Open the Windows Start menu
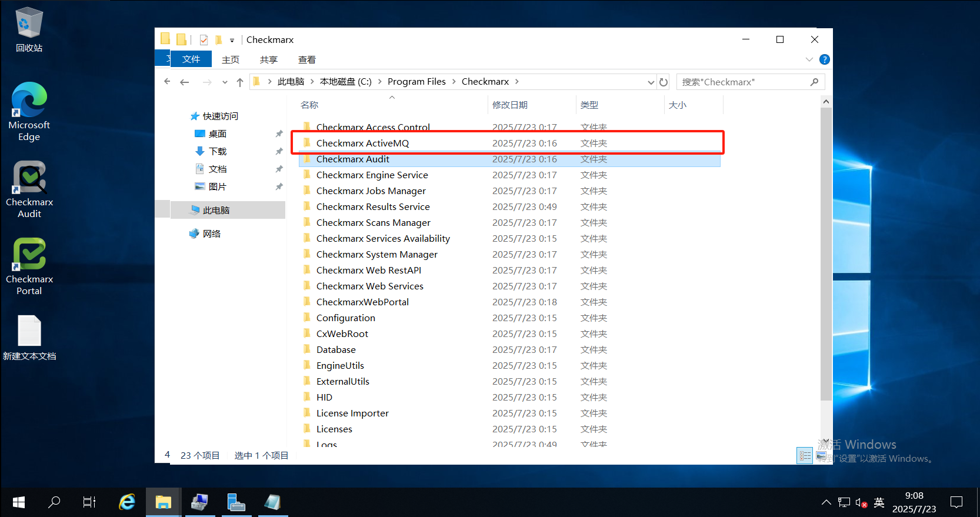 coord(18,502)
